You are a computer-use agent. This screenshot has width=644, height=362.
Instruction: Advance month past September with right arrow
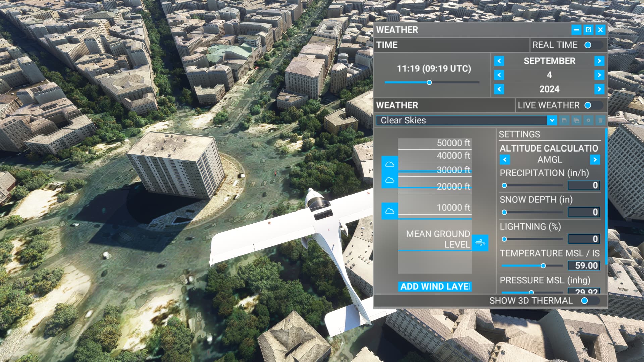599,61
